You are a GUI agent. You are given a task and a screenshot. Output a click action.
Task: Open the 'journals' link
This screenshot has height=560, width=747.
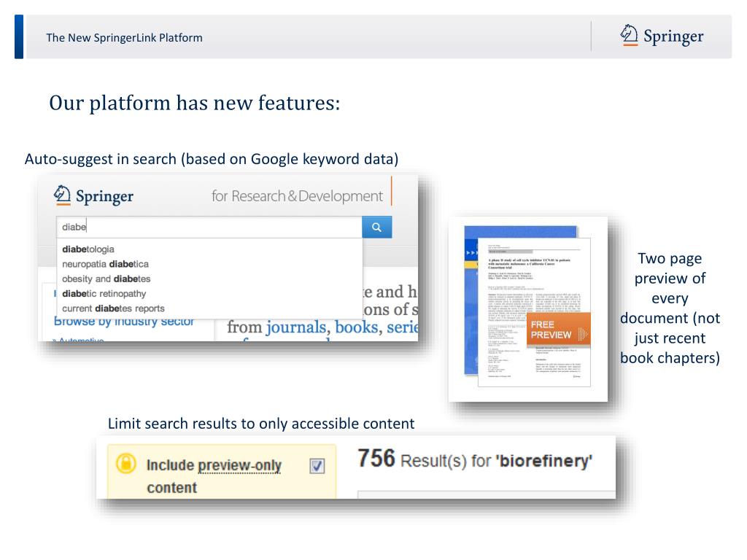296,327
